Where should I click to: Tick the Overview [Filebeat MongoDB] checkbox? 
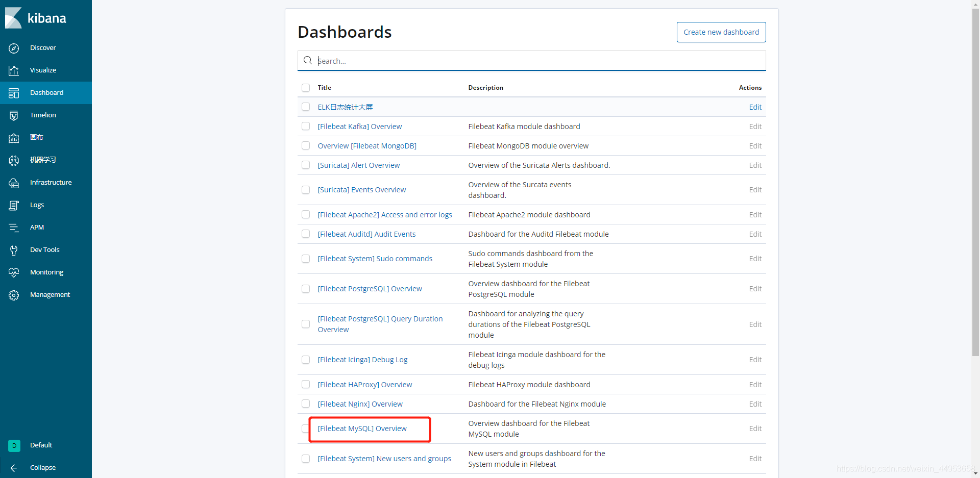(306, 146)
